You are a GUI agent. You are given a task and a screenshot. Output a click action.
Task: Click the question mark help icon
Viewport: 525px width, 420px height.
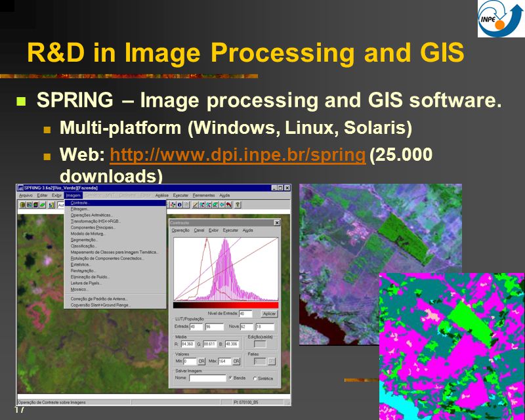tap(238, 205)
